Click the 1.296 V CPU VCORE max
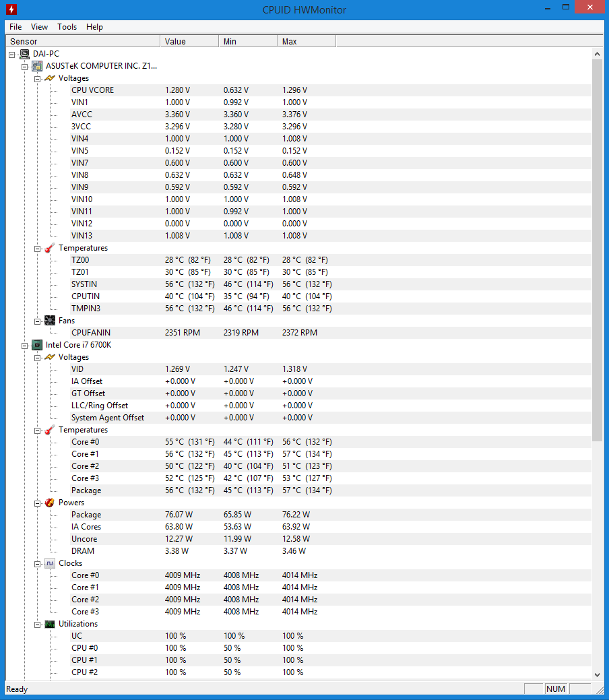The image size is (609, 700). pos(294,90)
